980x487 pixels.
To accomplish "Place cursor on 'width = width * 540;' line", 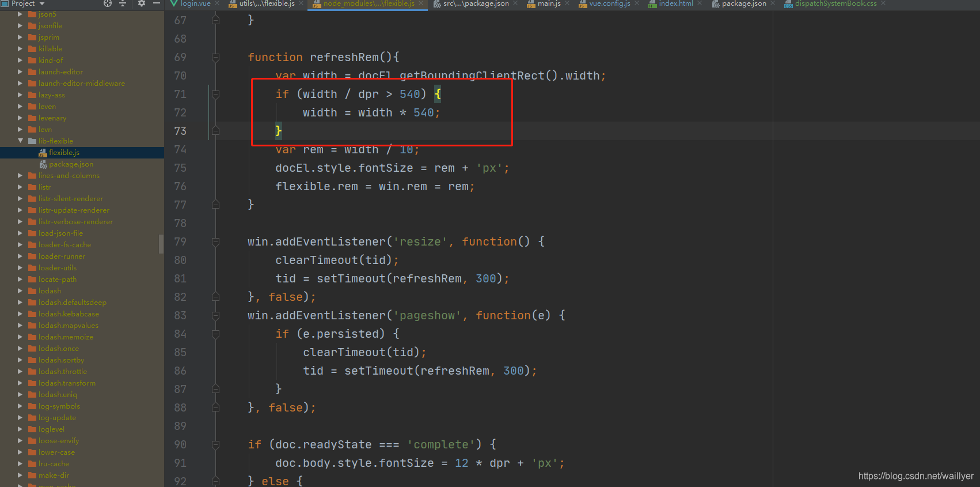I will coord(371,112).
